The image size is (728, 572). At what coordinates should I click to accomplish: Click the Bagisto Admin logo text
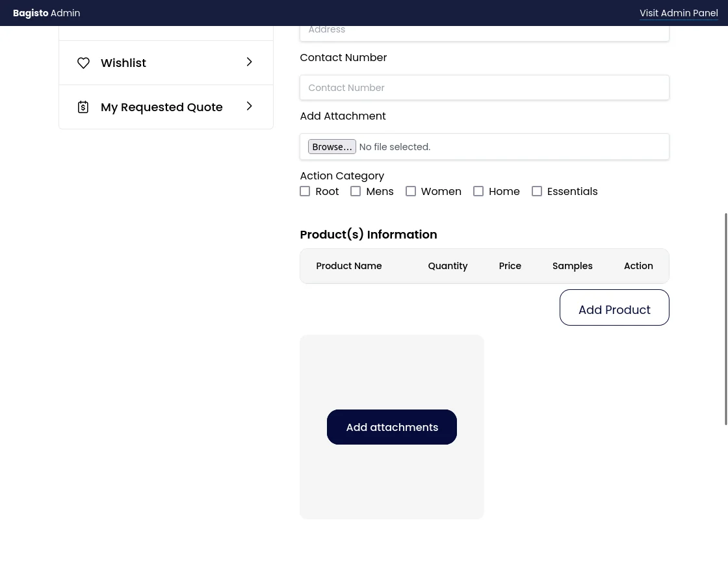(x=46, y=13)
